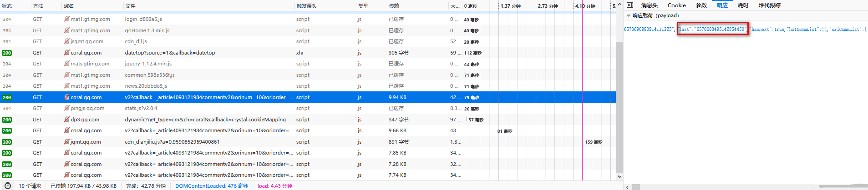Viewport: 868px width, 190px height.
Task: Click the request list scrollbar down arrow
Action: click(619, 176)
